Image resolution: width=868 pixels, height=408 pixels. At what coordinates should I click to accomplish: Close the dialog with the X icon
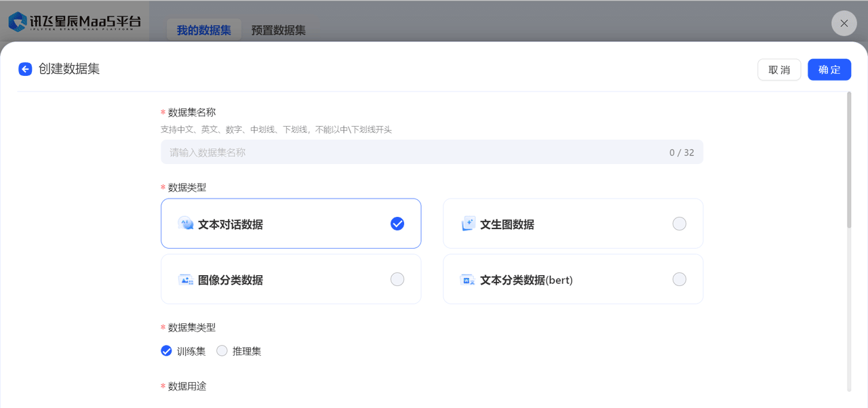pos(844,24)
